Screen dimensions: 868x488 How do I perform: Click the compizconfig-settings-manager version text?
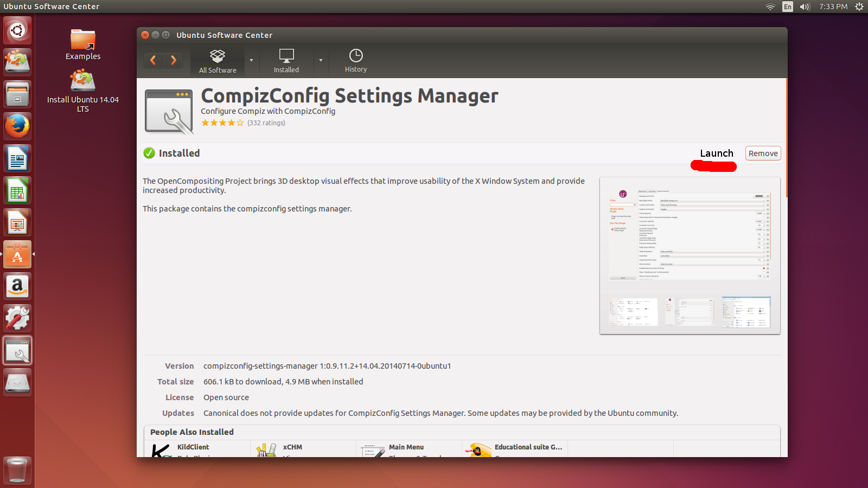pos(327,366)
